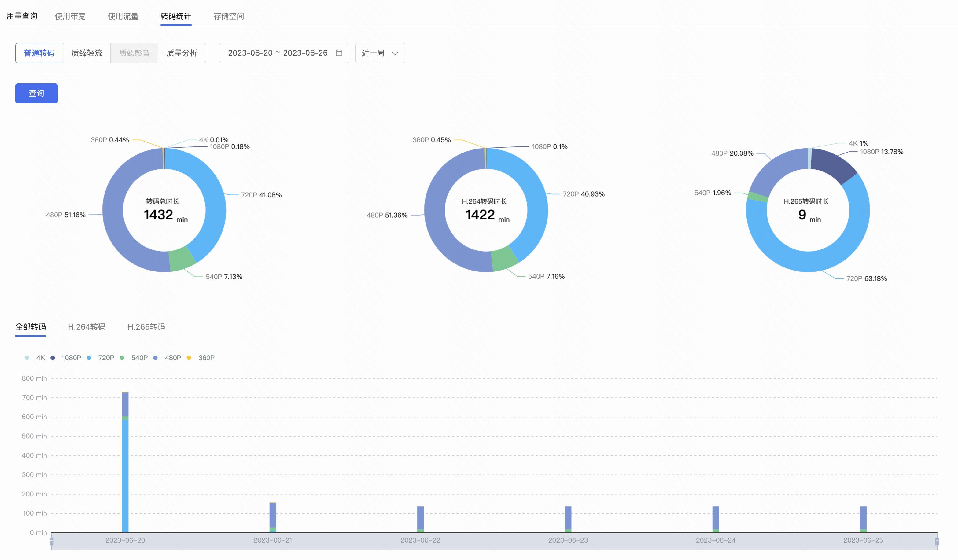Open the date range calendar icon
The width and height of the screenshot is (958, 560).
pos(339,53)
